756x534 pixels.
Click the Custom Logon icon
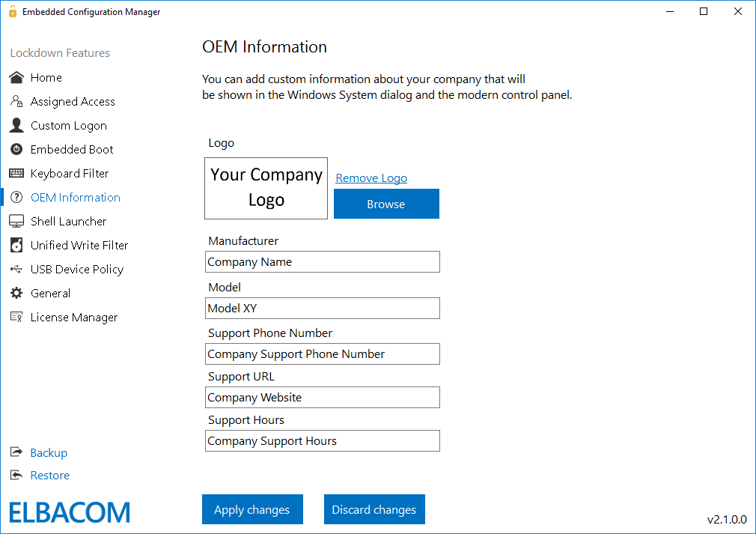(16, 125)
